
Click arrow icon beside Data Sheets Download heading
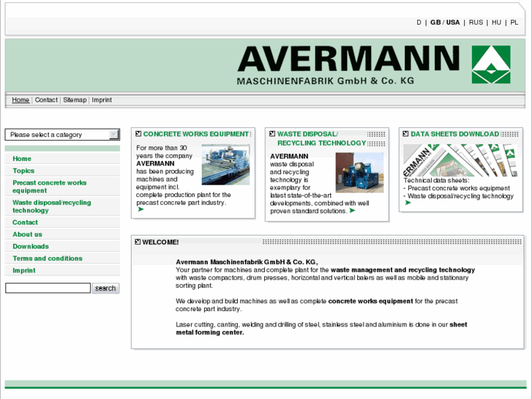[x=405, y=134]
